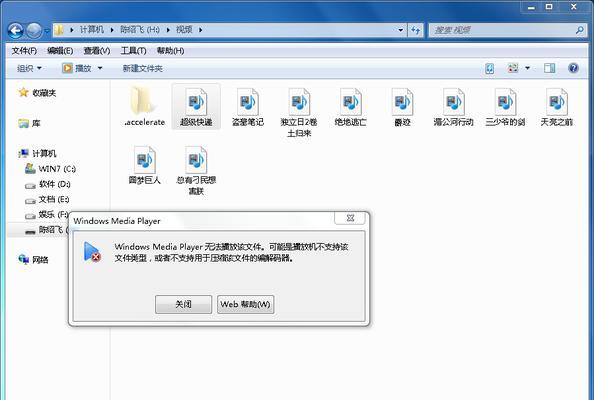Open the 组织 dropdown in the toolbar
The image size is (594, 400).
29,69
